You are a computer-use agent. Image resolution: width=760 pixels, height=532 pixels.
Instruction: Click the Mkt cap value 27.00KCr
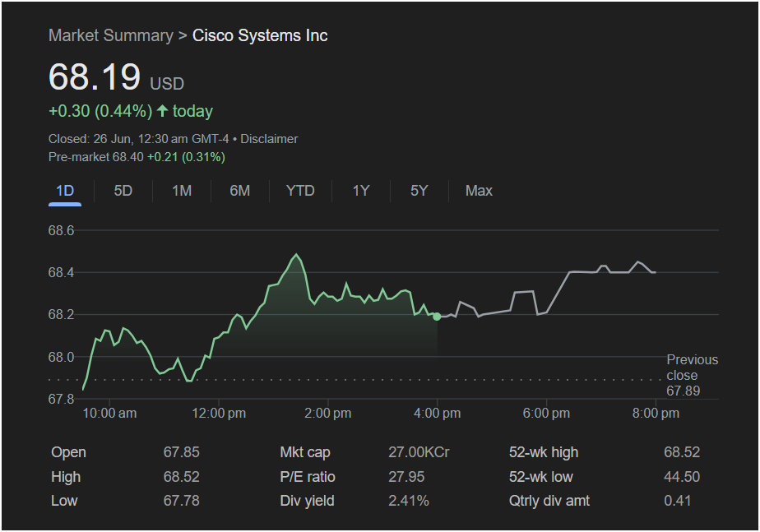tap(419, 452)
